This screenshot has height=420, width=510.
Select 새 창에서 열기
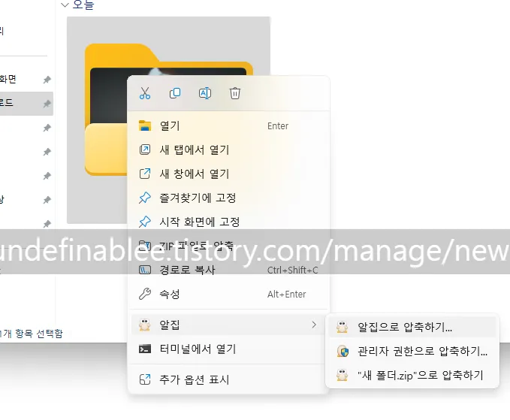228,174
